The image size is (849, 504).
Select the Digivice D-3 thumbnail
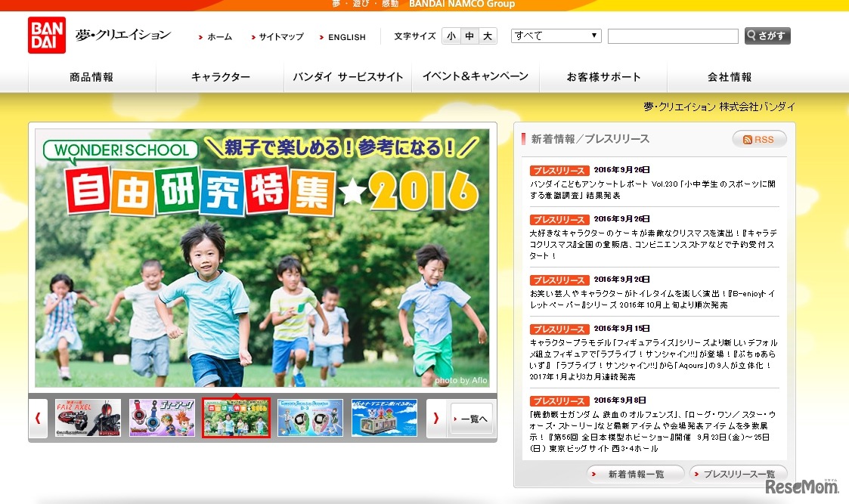(x=310, y=418)
